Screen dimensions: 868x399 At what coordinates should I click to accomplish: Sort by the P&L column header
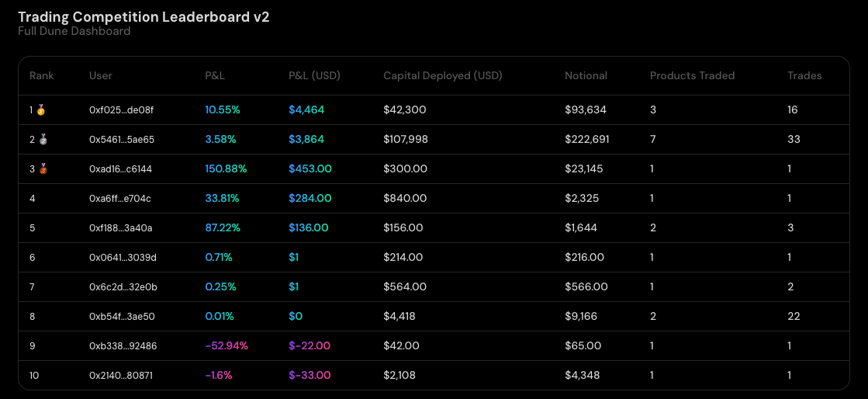coord(215,75)
